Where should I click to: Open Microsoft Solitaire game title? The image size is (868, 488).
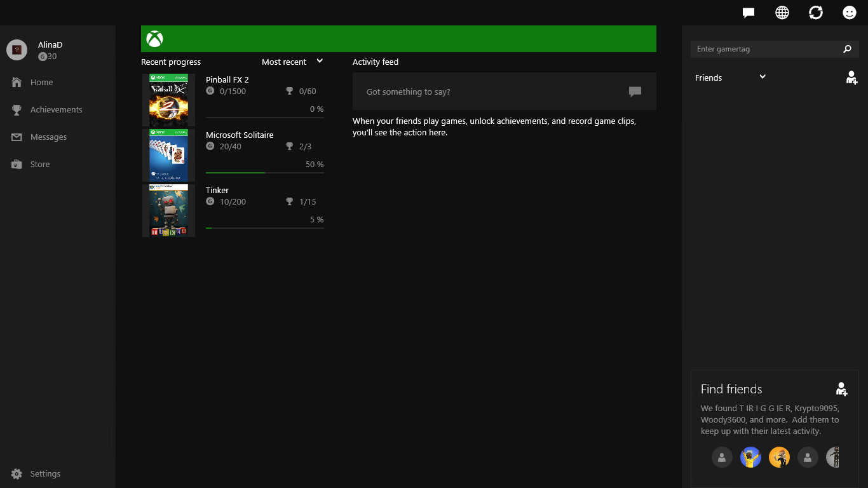(240, 135)
